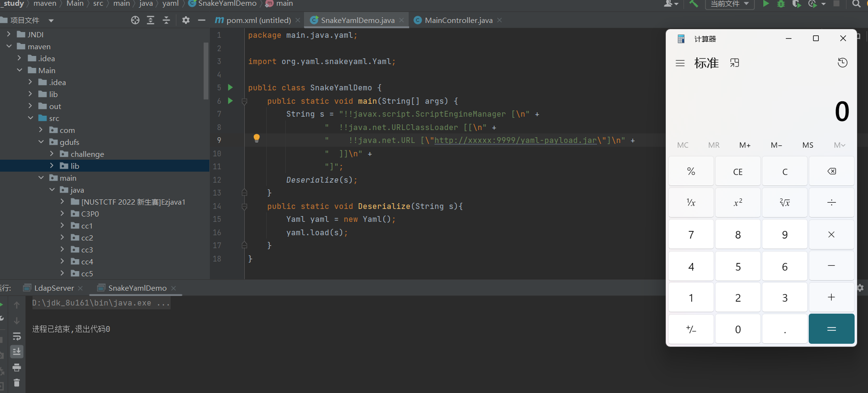
Task: Close the LdapServer run tab
Action: point(80,288)
